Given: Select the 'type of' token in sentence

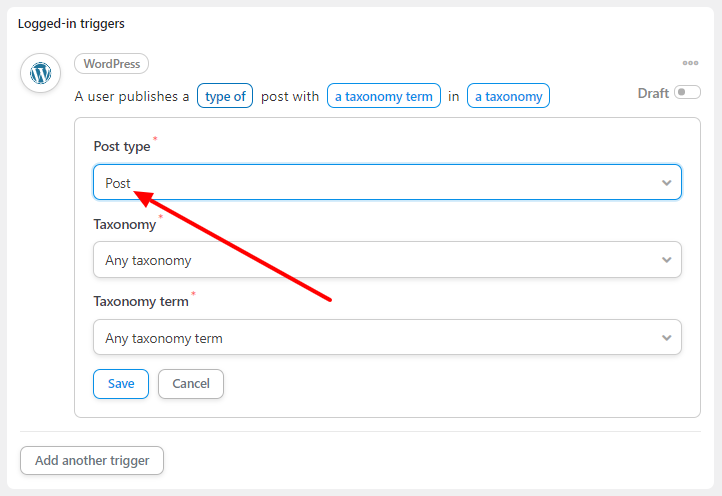Looking at the screenshot, I should pyautogui.click(x=225, y=96).
